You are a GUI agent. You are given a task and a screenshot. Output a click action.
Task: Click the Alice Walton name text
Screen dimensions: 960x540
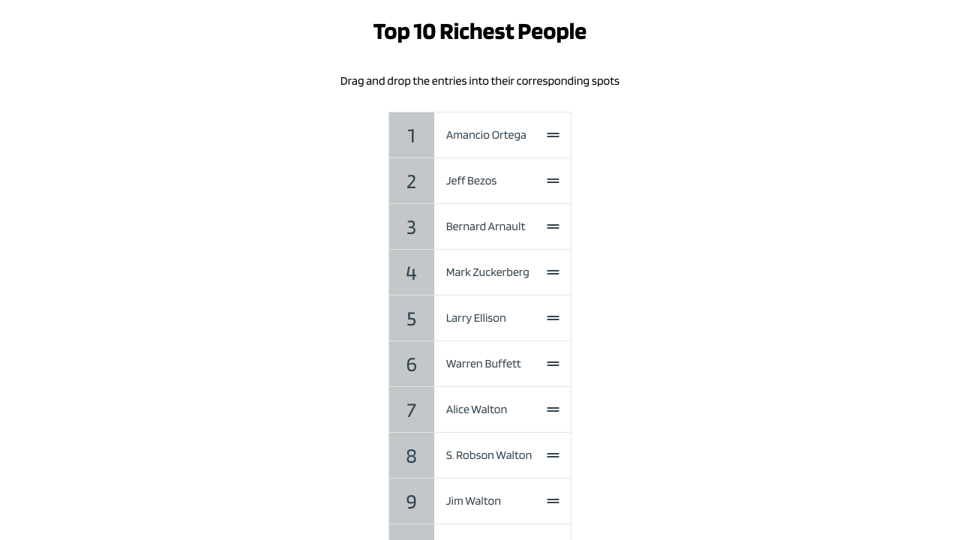476,410
